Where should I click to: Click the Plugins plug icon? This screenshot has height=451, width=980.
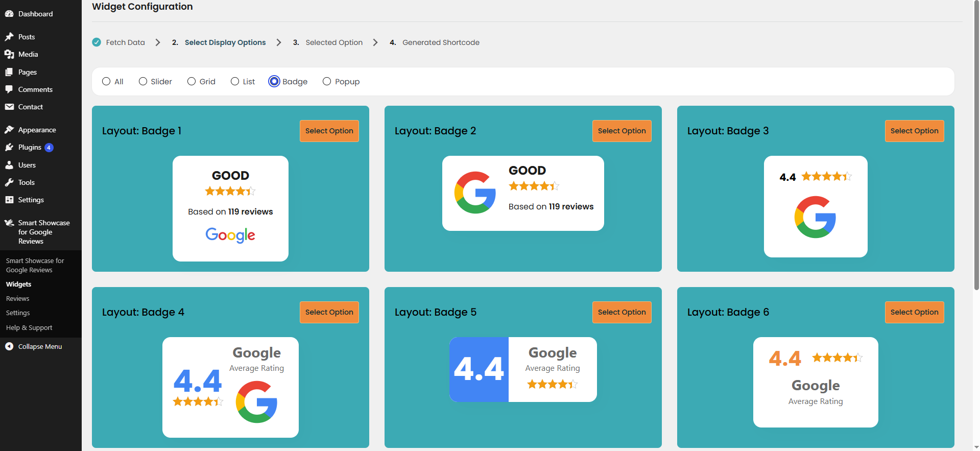coord(9,147)
